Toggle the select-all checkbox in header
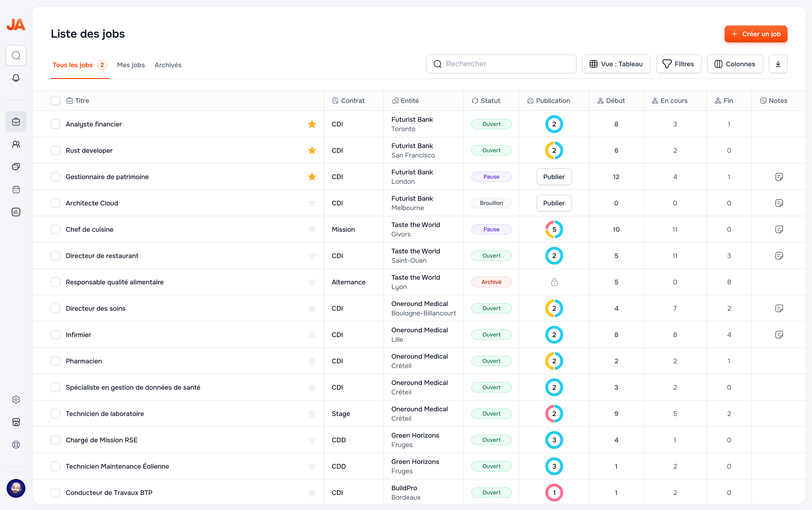This screenshot has width=812, height=510. coord(55,101)
